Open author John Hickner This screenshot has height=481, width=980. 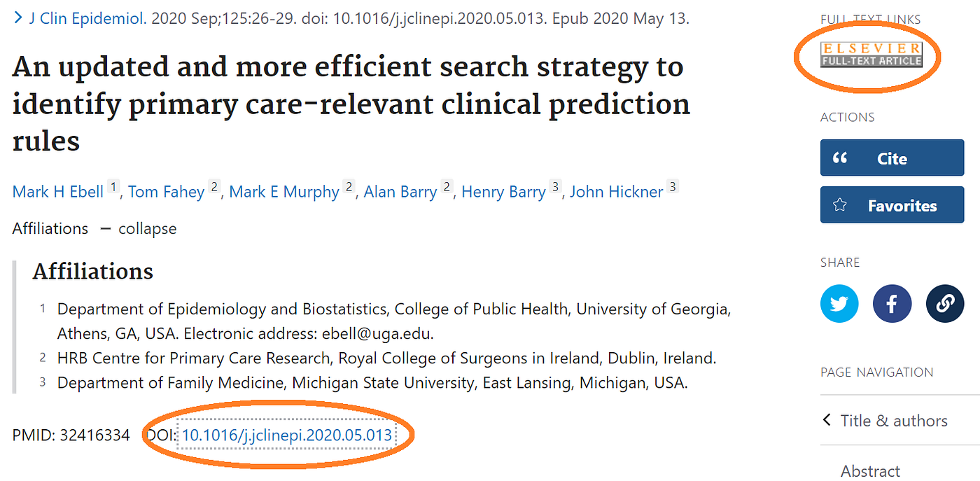(x=616, y=191)
